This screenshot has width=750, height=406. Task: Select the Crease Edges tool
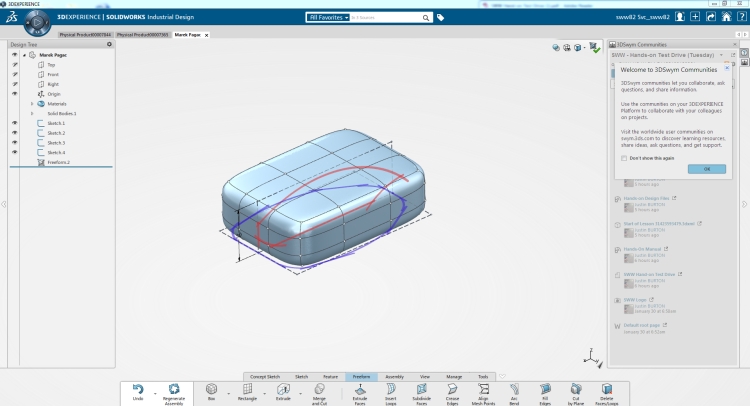pyautogui.click(x=452, y=388)
